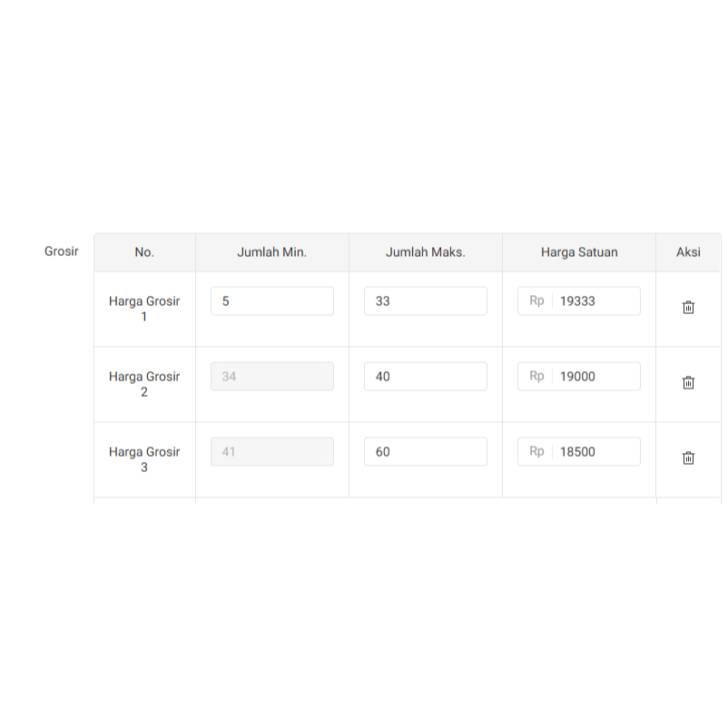
Task: Click trash icon for Harga Grosir 2
Action: click(x=688, y=383)
